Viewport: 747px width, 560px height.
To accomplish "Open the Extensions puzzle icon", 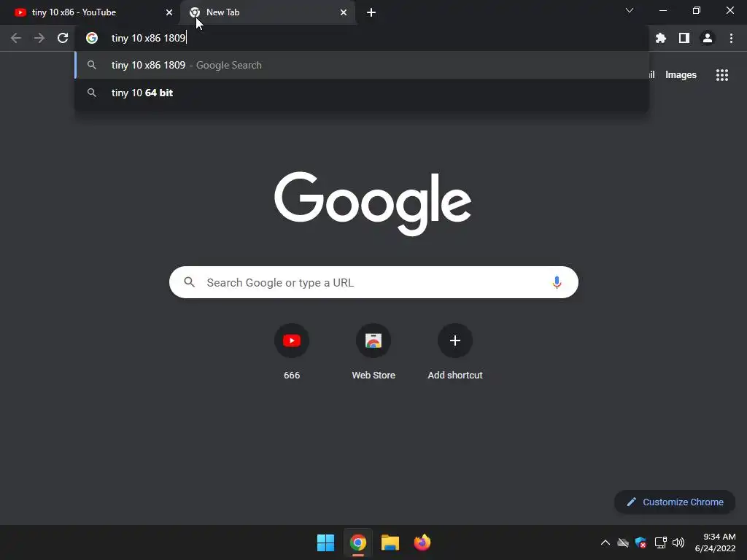I will click(x=661, y=38).
